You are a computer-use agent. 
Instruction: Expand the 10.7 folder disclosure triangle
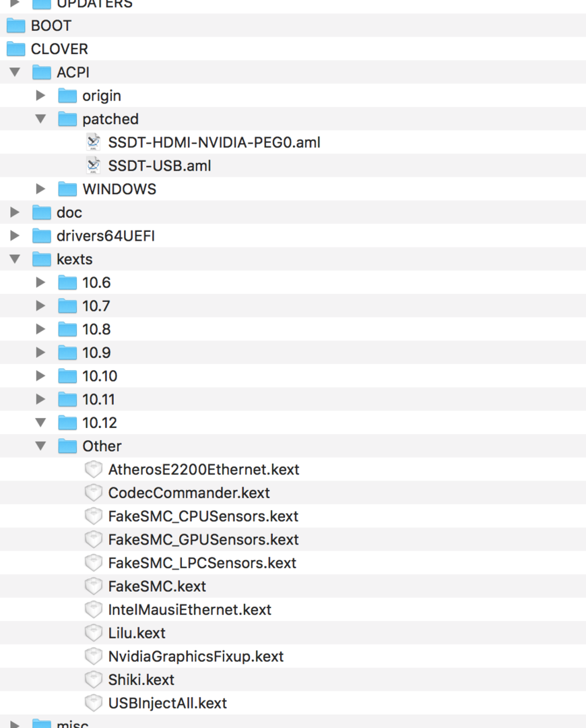[41, 305]
